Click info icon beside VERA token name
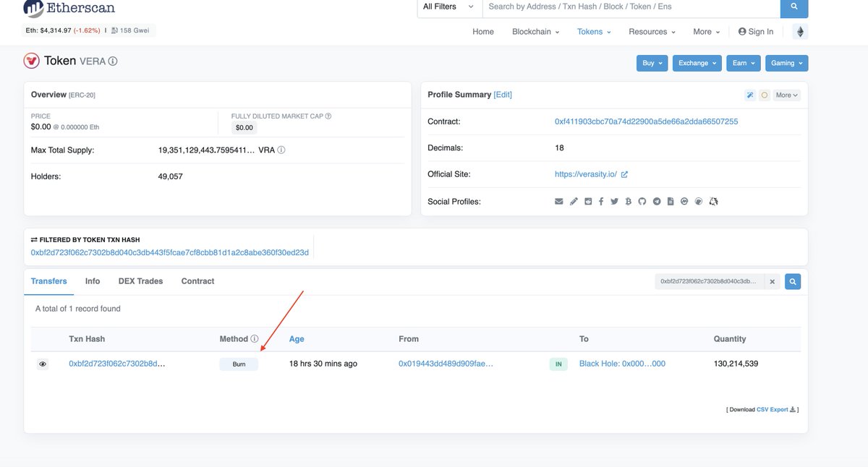868x467 pixels. [113, 61]
